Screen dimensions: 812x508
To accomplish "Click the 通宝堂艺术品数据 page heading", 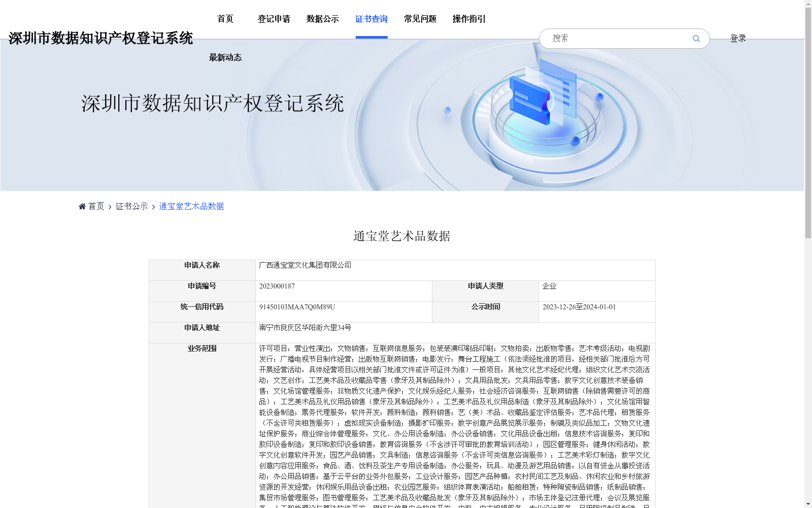I will pyautogui.click(x=402, y=236).
